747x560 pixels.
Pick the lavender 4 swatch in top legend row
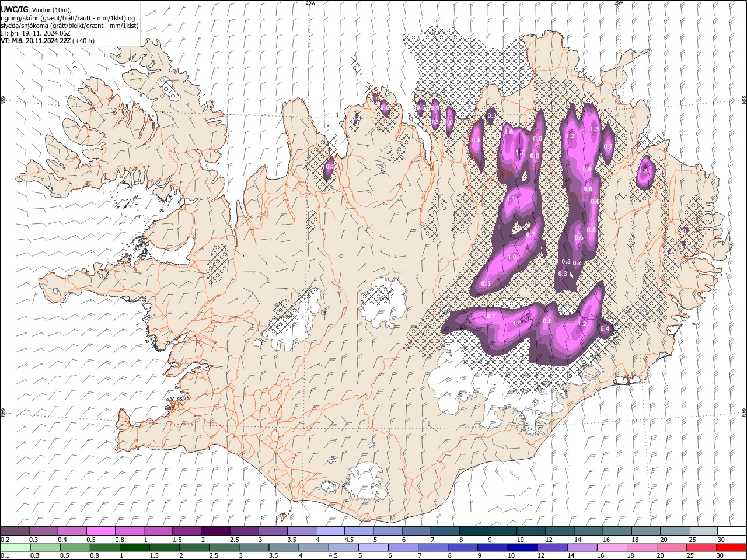coord(330,531)
